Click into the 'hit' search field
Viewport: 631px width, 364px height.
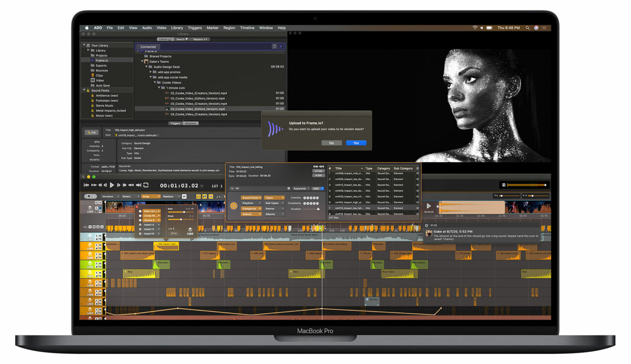260,188
